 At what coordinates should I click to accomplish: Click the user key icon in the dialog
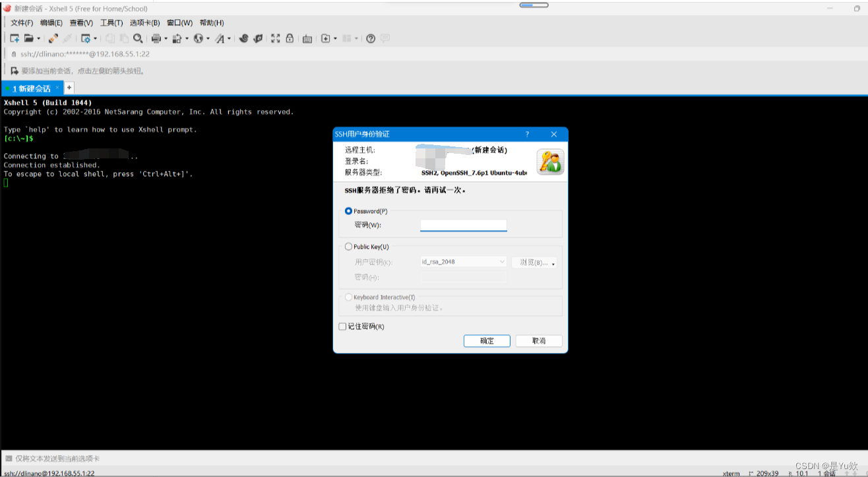tap(550, 162)
